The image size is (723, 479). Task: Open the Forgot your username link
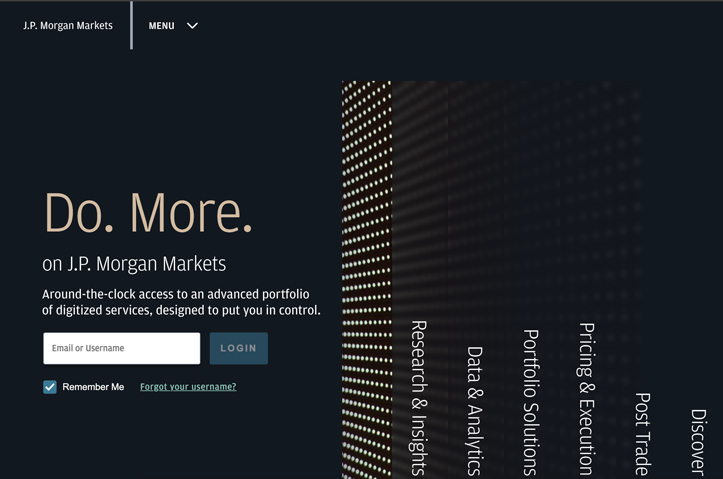click(x=188, y=387)
